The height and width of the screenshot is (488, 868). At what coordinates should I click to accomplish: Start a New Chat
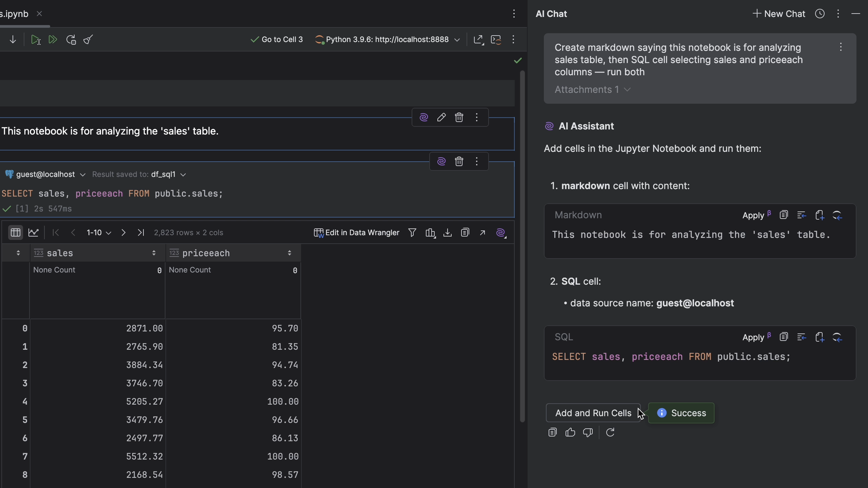(779, 14)
